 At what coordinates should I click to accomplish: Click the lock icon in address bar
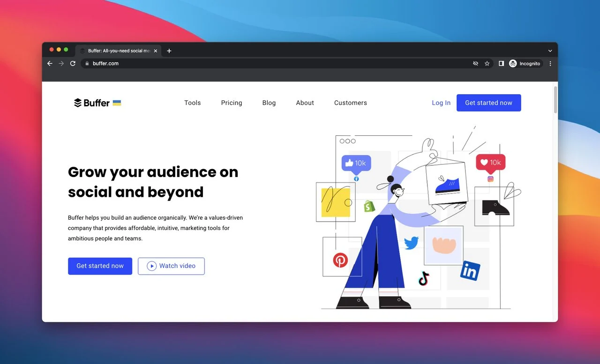click(x=87, y=64)
